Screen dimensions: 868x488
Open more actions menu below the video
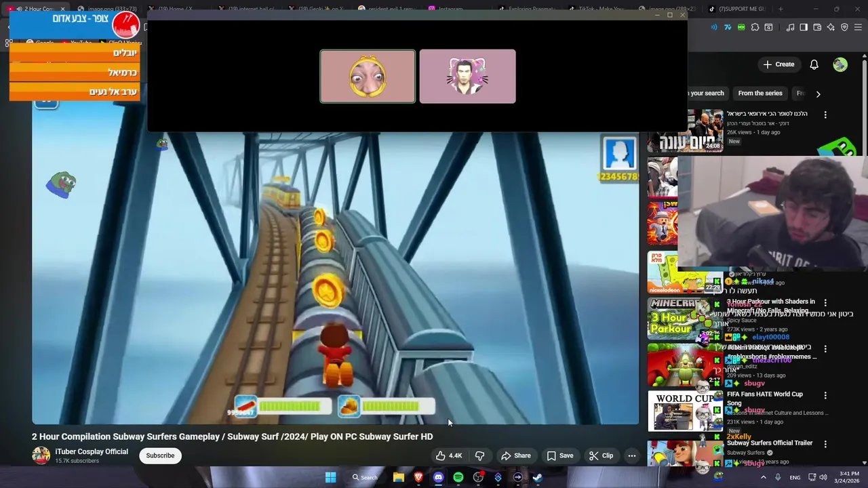pos(632,455)
